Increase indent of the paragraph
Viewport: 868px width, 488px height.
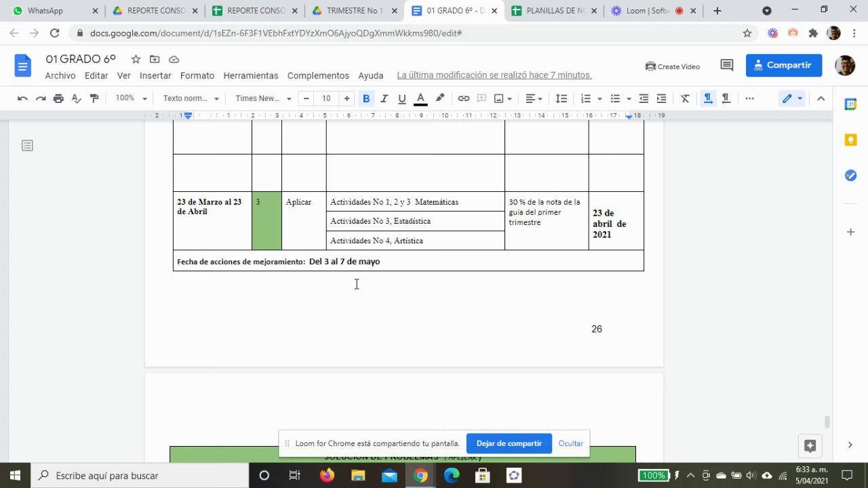coord(661,98)
